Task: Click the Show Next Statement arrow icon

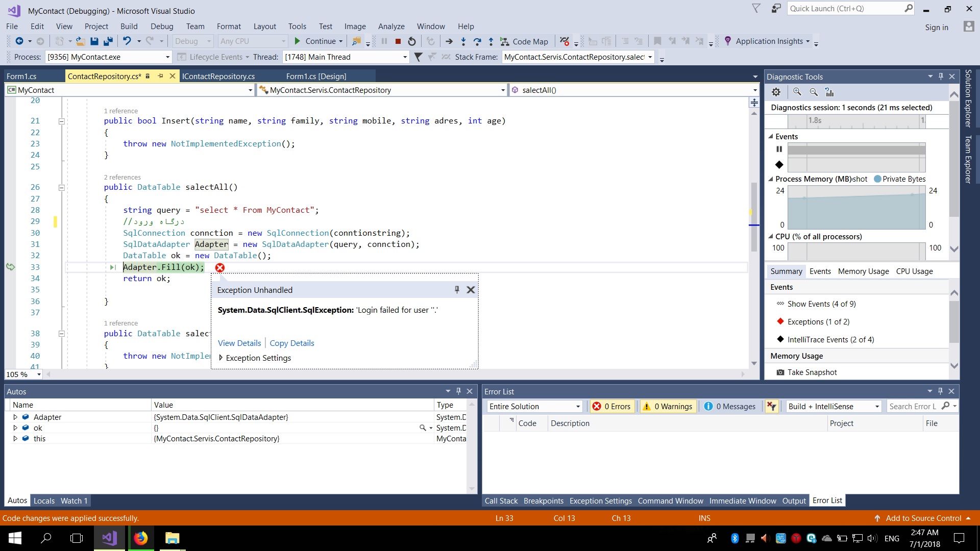Action: click(449, 41)
